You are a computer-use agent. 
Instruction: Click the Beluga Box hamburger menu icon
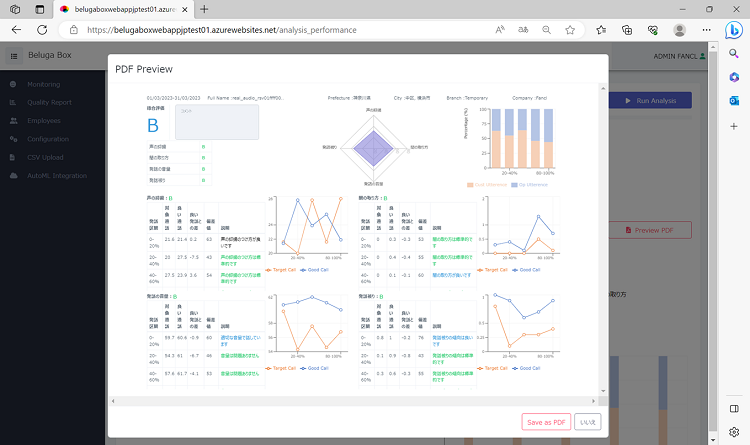14,56
